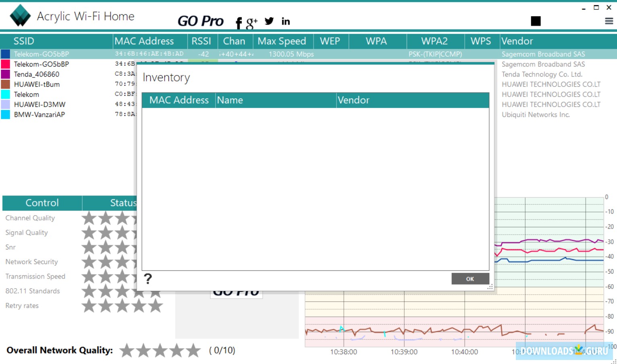The width and height of the screenshot is (617, 364).
Task: Open the Twitter bird icon
Action: 269,21
